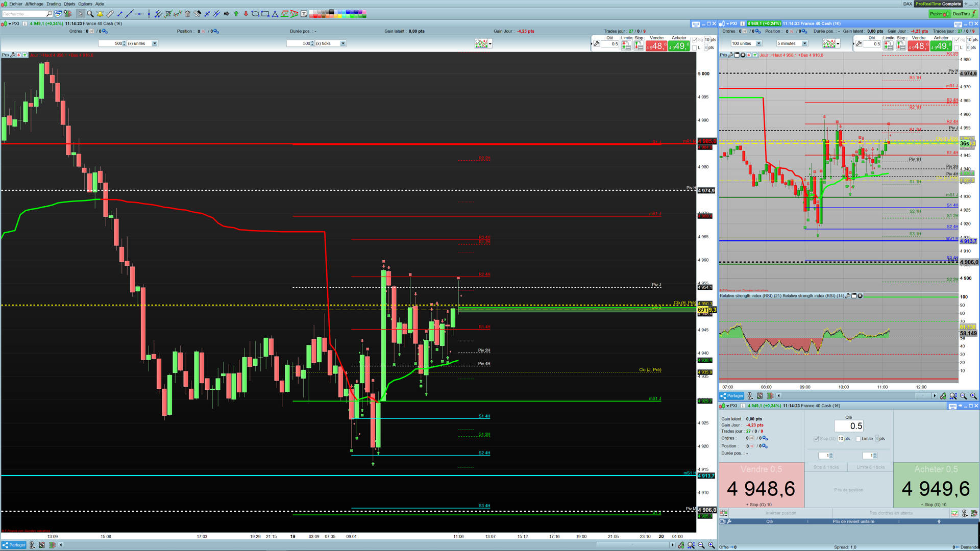Pick the black color swatch in palette

332,12
